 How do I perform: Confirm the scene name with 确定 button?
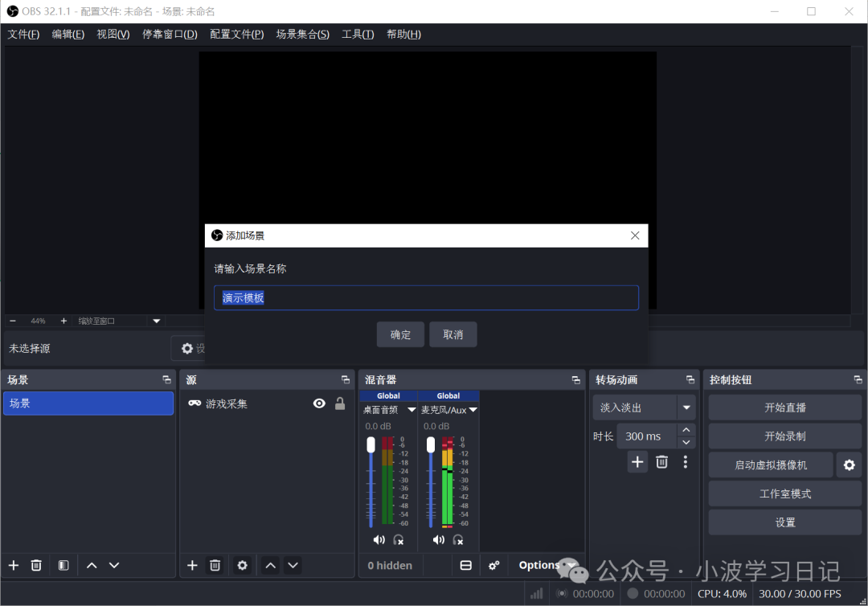pos(400,334)
